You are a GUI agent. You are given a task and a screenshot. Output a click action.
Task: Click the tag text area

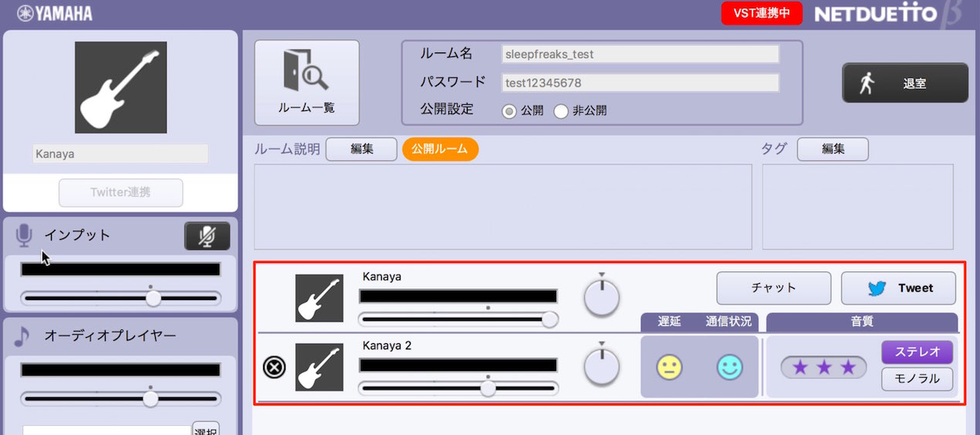[x=857, y=207]
